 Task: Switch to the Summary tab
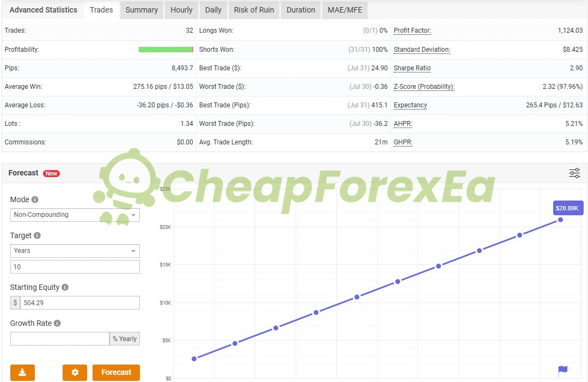pos(142,10)
